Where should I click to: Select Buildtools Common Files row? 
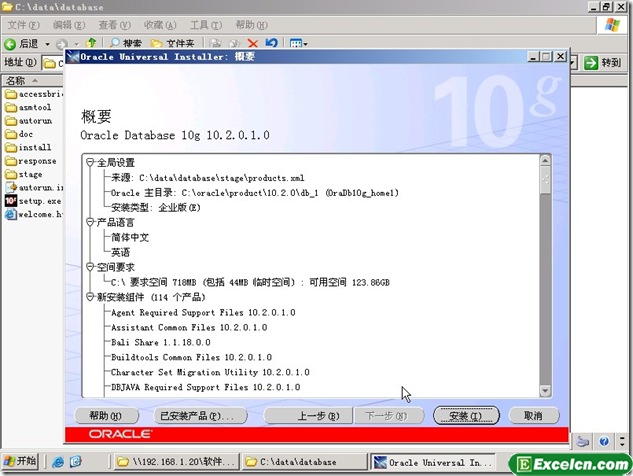[191, 357]
